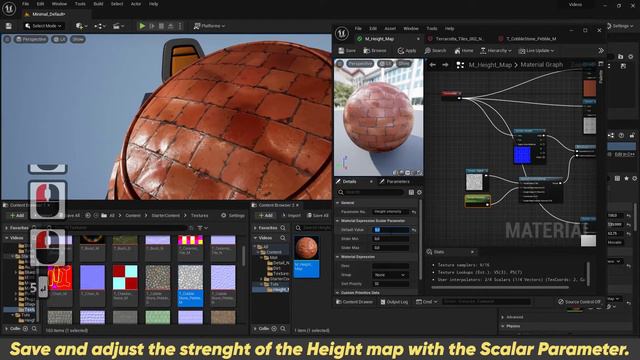Click Save All in Content Browser 2
640x360 pixels.
(318, 216)
